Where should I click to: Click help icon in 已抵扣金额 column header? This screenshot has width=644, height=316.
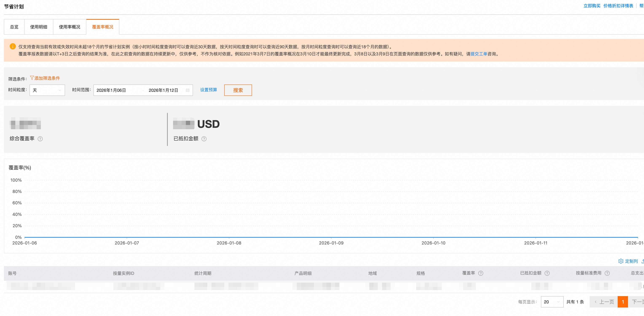(547, 273)
